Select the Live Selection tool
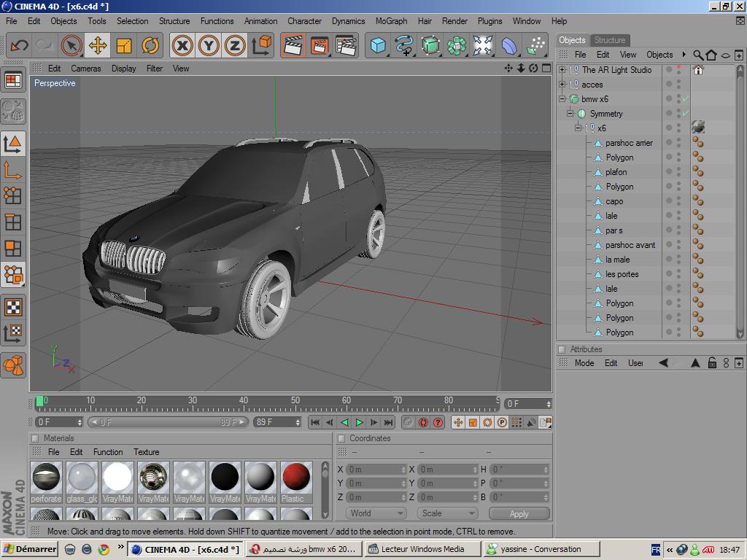This screenshot has width=747, height=560. pos(72,46)
